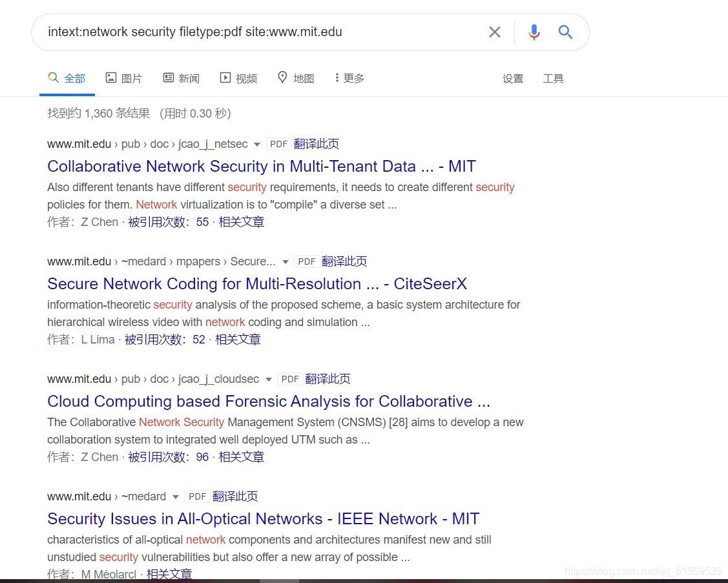The width and height of the screenshot is (728, 583).
Task: Open 被引用次数: 96 citations link
Action: click(168, 456)
